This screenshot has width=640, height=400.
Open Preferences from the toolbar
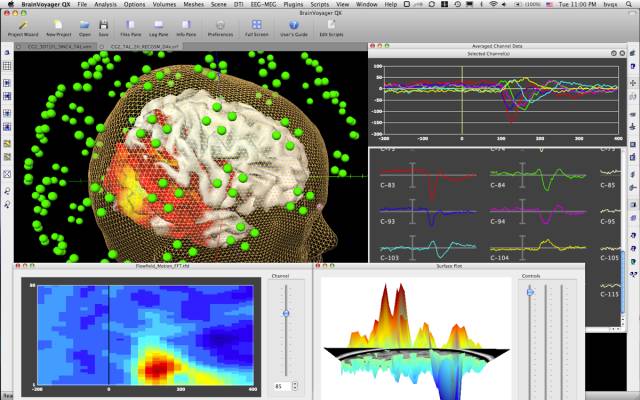220,25
